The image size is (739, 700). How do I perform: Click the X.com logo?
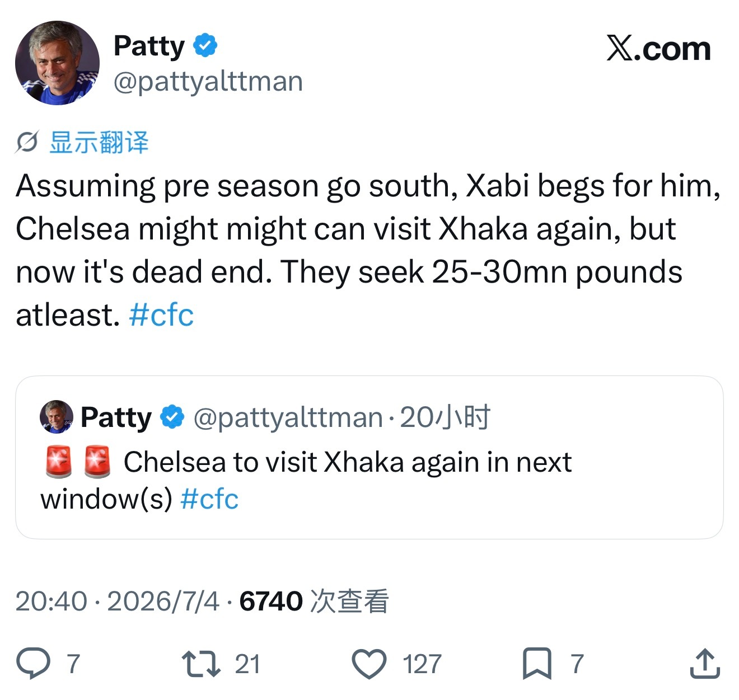659,49
